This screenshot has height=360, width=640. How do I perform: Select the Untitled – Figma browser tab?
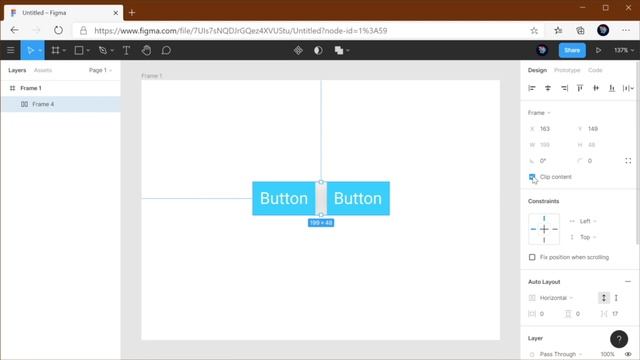pyautogui.click(x=64, y=13)
